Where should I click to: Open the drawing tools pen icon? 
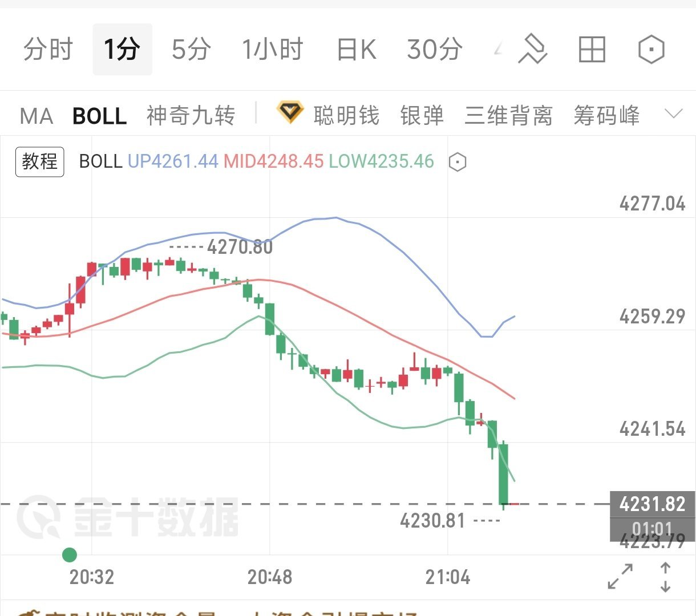533,49
